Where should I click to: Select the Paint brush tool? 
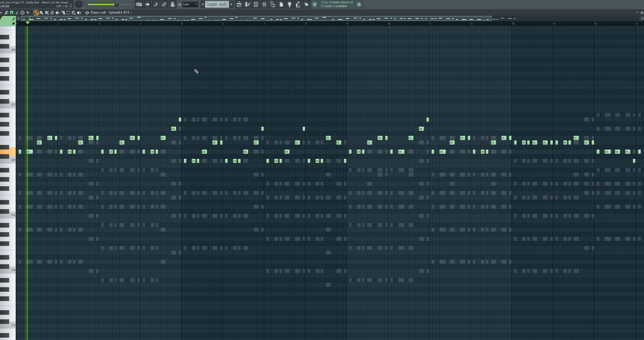click(x=41, y=13)
